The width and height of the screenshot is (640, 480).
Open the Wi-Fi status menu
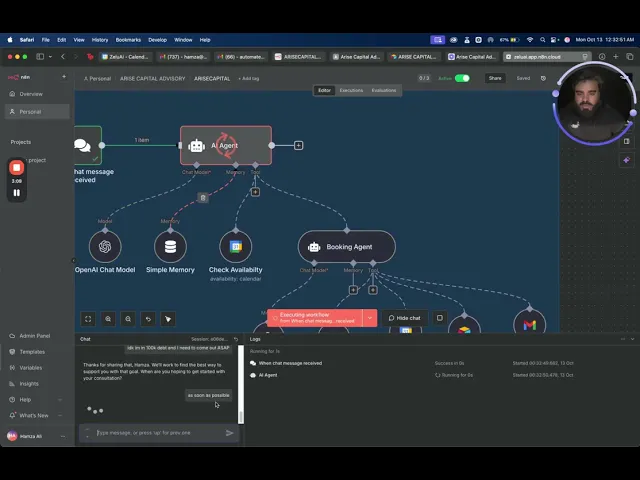click(x=530, y=40)
